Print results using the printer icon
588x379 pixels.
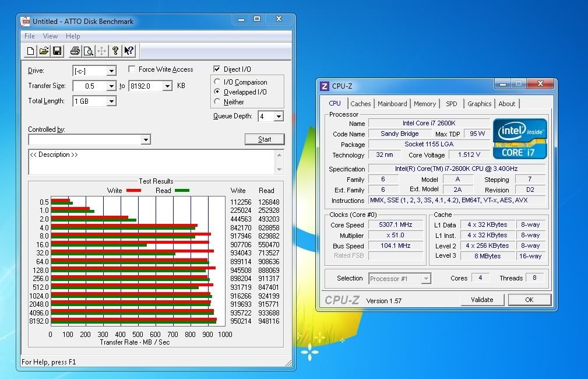(75, 51)
